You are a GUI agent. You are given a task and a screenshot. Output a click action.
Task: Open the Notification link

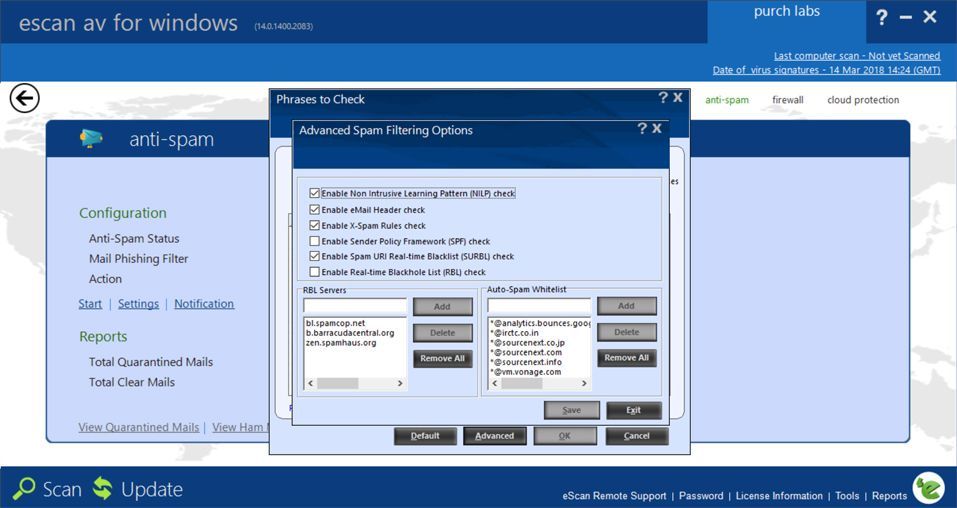coord(204,303)
